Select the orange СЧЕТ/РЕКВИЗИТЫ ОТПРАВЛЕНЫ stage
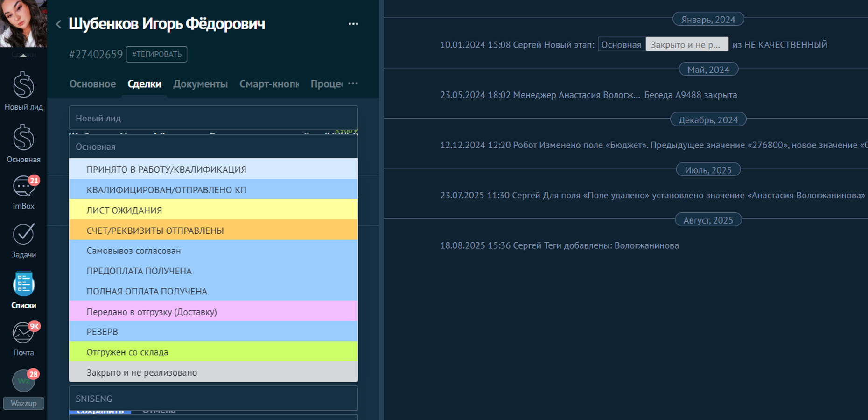 tap(213, 231)
